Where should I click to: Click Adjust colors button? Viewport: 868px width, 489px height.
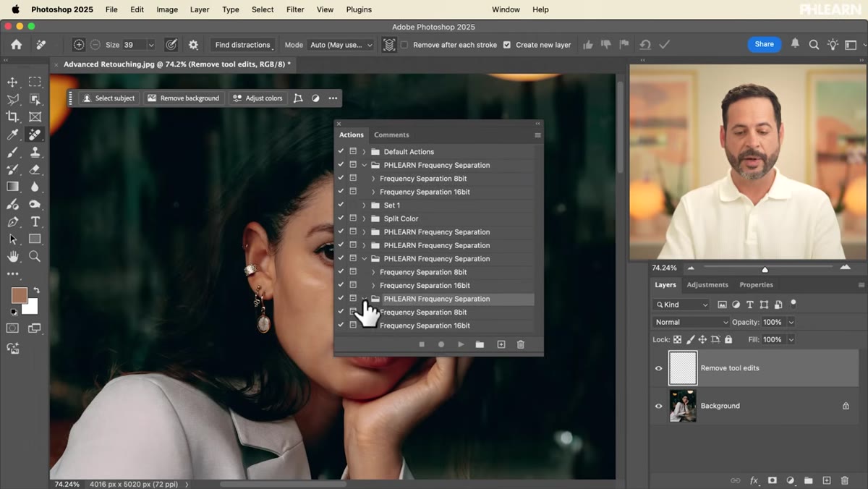click(x=258, y=98)
